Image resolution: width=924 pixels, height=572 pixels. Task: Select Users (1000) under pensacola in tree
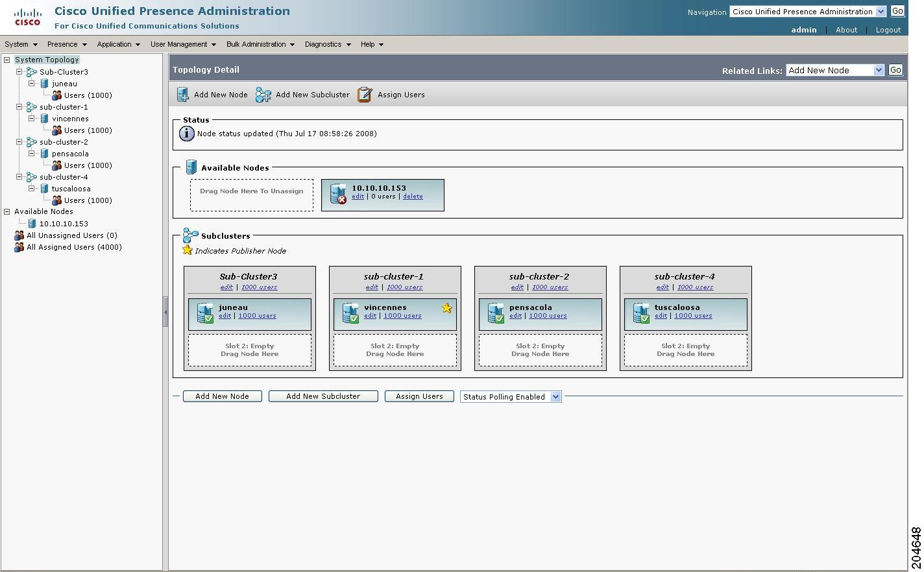coord(88,165)
